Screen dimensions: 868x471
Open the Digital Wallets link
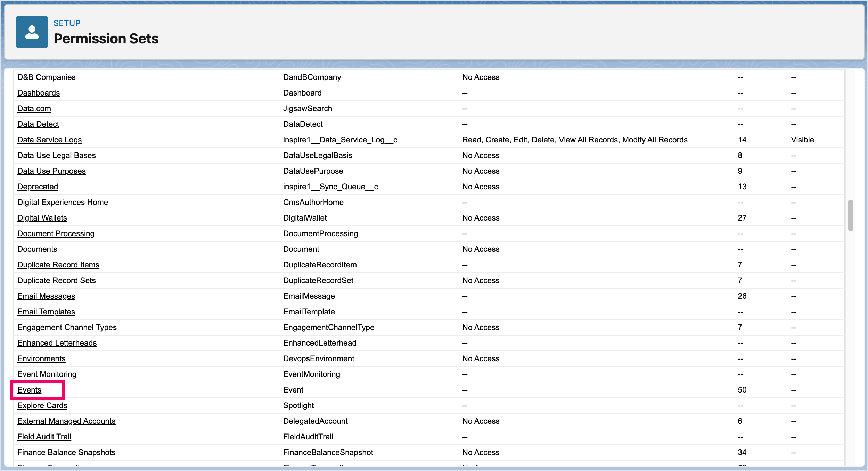coord(42,218)
